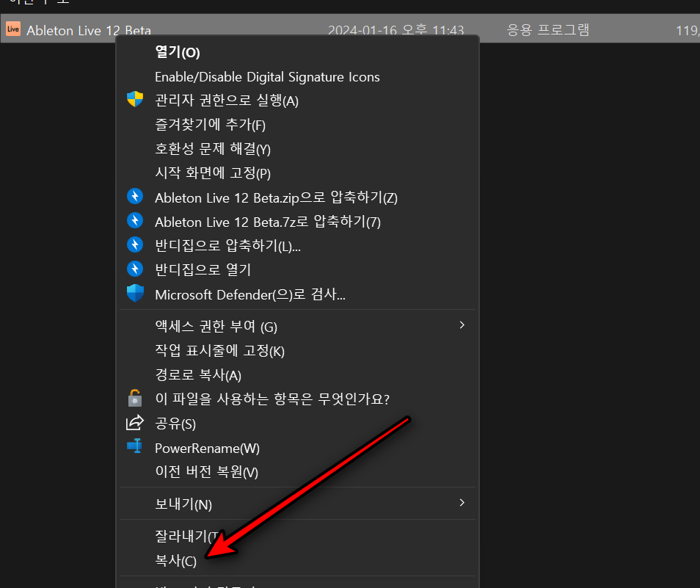Choose 잘라내기(T) to cut the file
The width and height of the screenshot is (700, 588).
[x=186, y=536]
